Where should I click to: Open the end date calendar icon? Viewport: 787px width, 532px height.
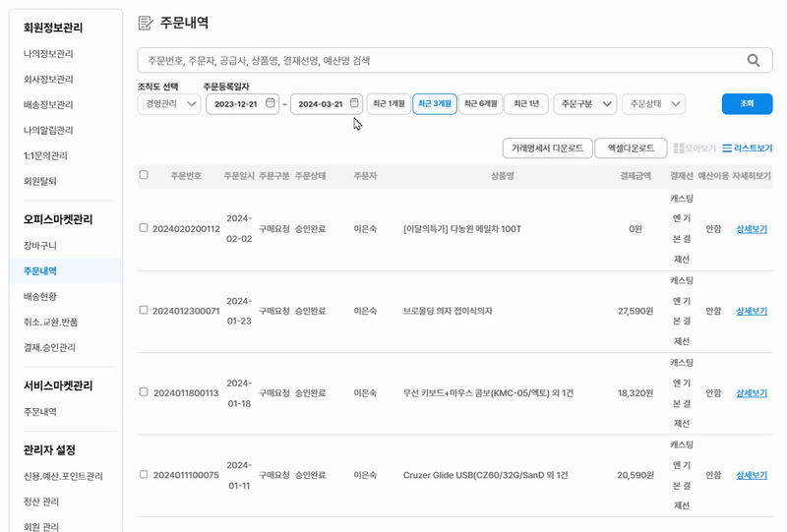coord(354,103)
